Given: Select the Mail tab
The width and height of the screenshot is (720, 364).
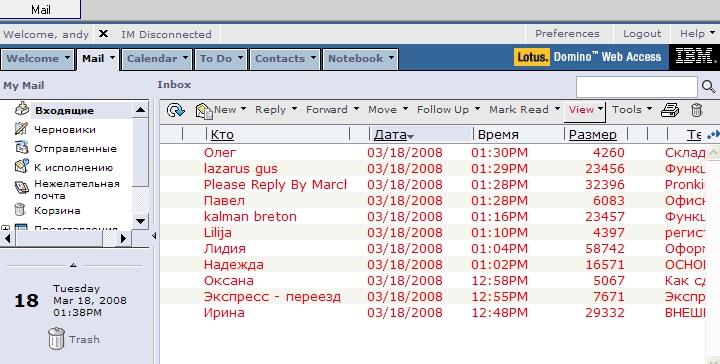Looking at the screenshot, I should [98, 59].
